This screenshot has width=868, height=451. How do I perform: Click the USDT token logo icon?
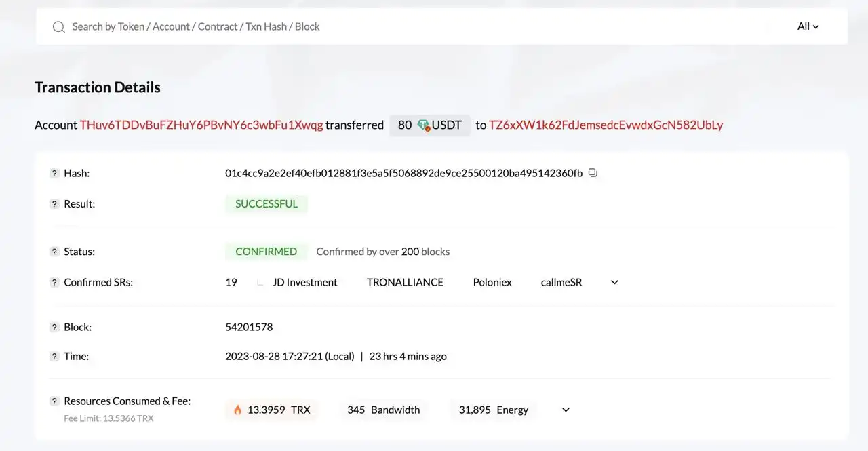424,125
